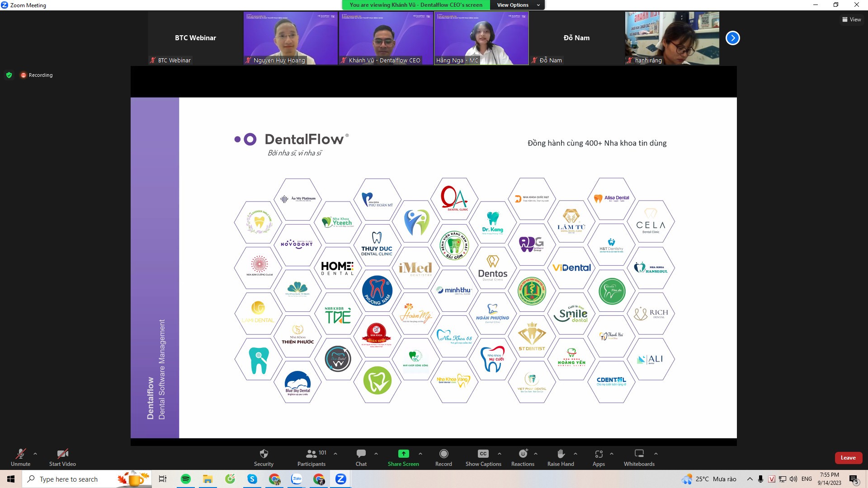This screenshot has height=488, width=868.
Task: Open the Apps icon
Action: [x=599, y=454]
